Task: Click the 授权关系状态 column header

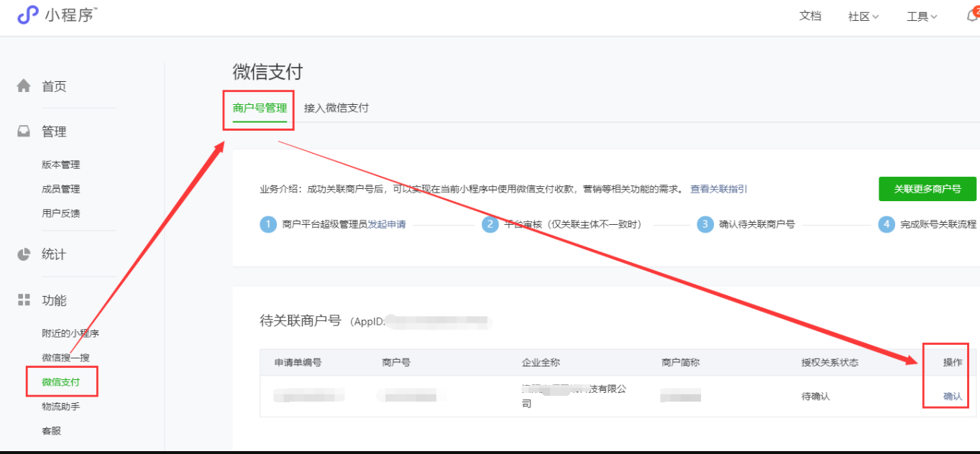Action: [830, 362]
